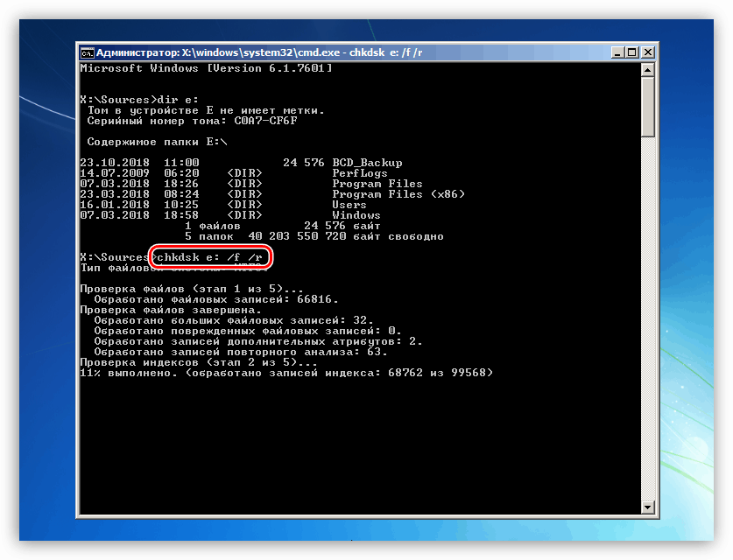This screenshot has height=560, width=733.
Task: Click the text 'Содержимое папки E:\'
Action: 157,142
